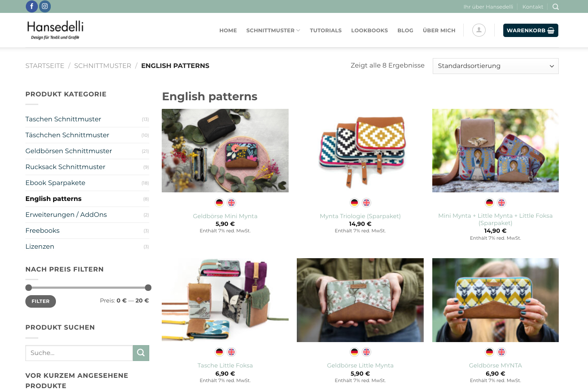Select English patterns category in the sidebar
Screen dimensions: 588x392
tap(53, 199)
